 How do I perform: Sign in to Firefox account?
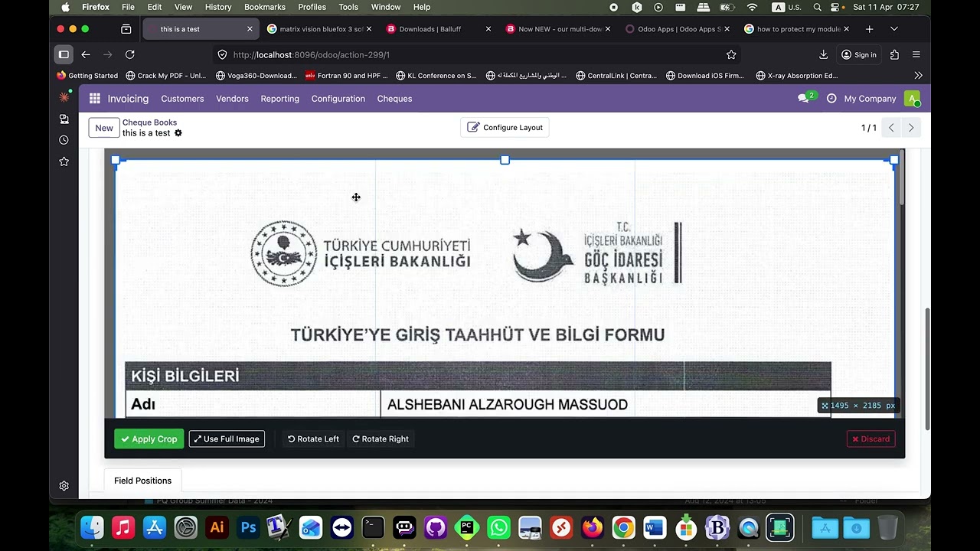[859, 54]
